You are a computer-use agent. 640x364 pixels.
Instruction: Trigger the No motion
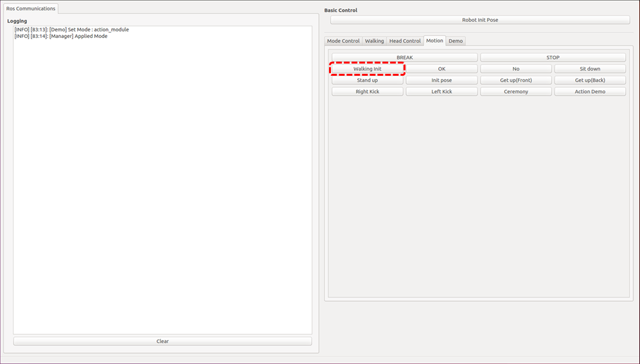click(516, 69)
